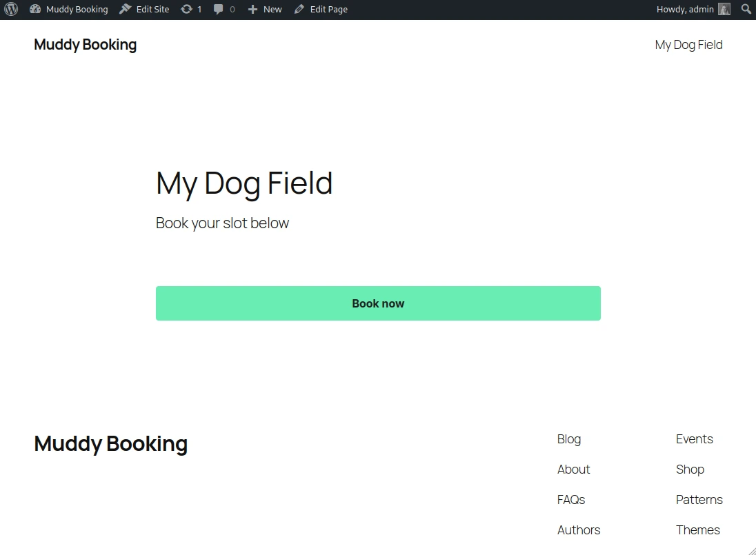
Task: Open the Authors footer link
Action: tap(578, 530)
